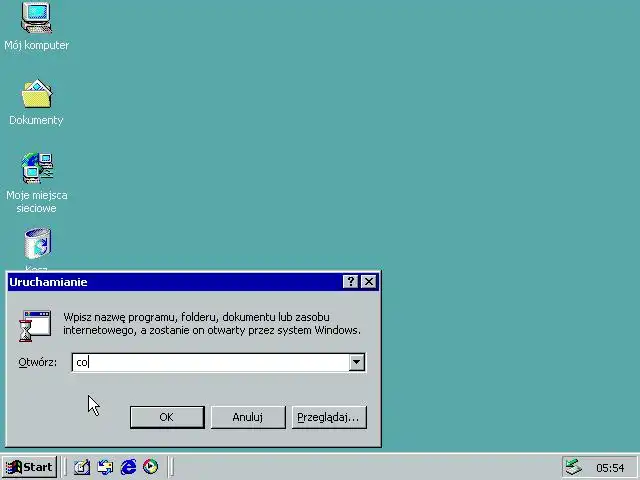The width and height of the screenshot is (640, 480).
Task: Close the Uruchamianie dialog
Action: coord(369,282)
